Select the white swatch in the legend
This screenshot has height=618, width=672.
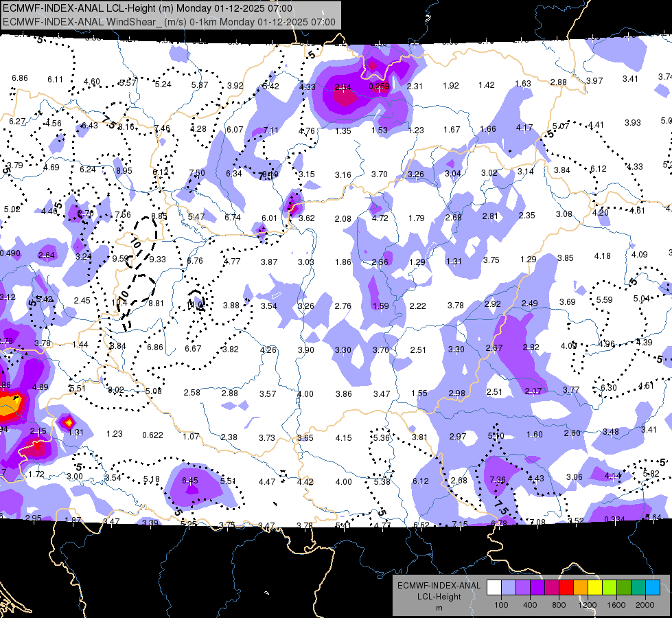(494, 587)
